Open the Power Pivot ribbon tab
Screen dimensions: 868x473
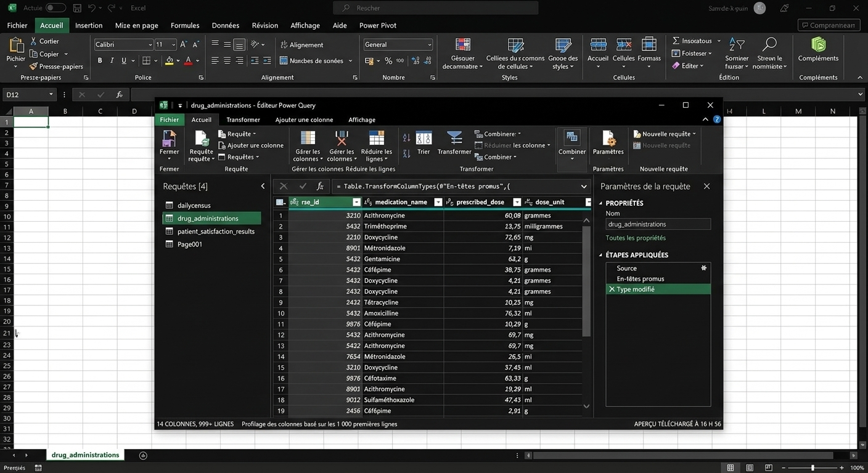(378, 25)
